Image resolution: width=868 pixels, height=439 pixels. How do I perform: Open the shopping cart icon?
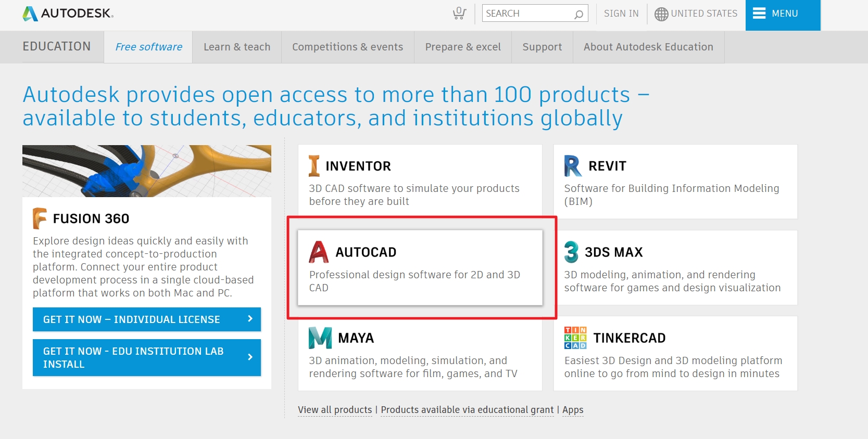coord(459,13)
